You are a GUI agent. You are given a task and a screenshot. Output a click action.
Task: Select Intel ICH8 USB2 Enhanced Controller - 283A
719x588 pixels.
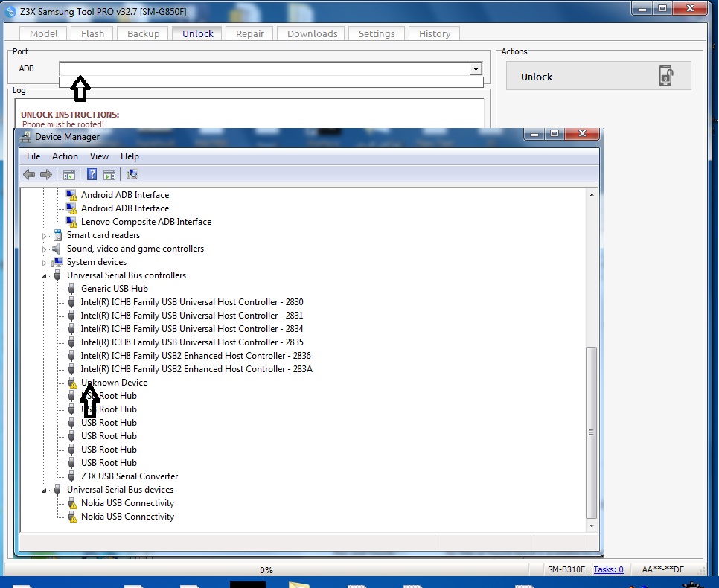196,368
